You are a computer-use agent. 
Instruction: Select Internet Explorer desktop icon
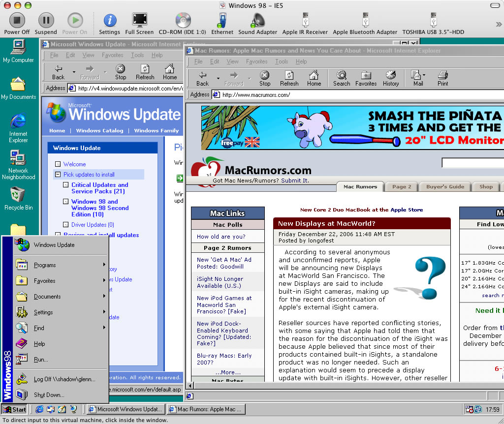coord(18,128)
